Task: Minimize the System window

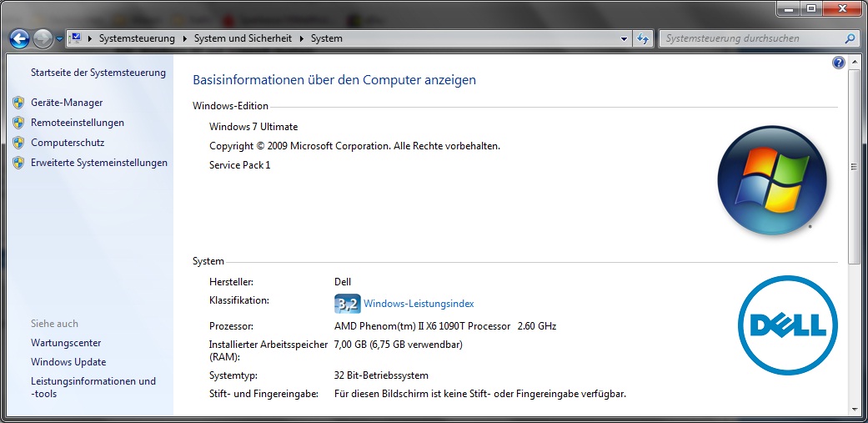Action: tap(788, 8)
